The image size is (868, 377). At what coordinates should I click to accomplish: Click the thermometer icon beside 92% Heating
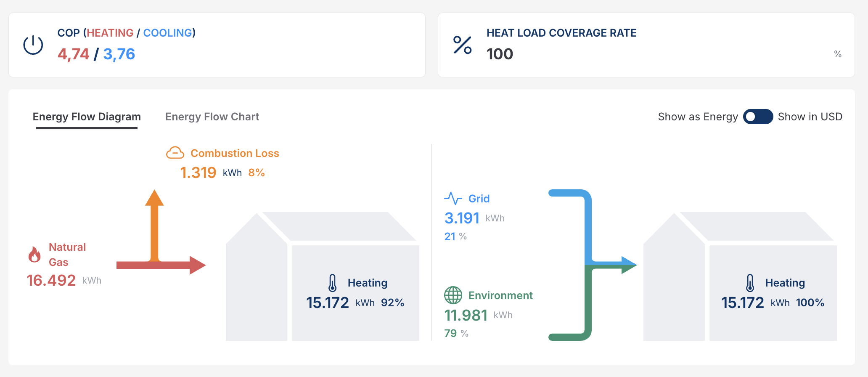[332, 283]
